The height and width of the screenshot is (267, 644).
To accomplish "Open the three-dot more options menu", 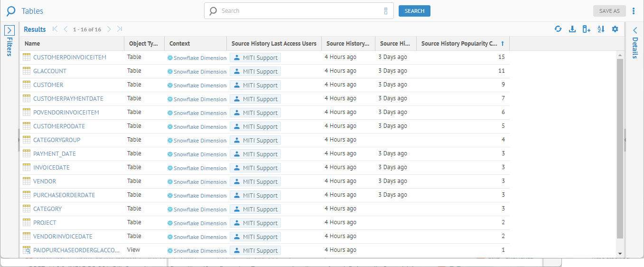I will (633, 11).
